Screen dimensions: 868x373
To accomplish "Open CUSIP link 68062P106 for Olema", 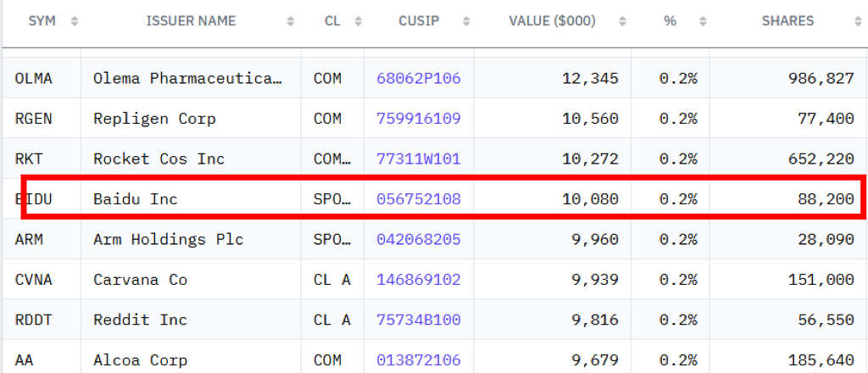I will click(x=419, y=79).
